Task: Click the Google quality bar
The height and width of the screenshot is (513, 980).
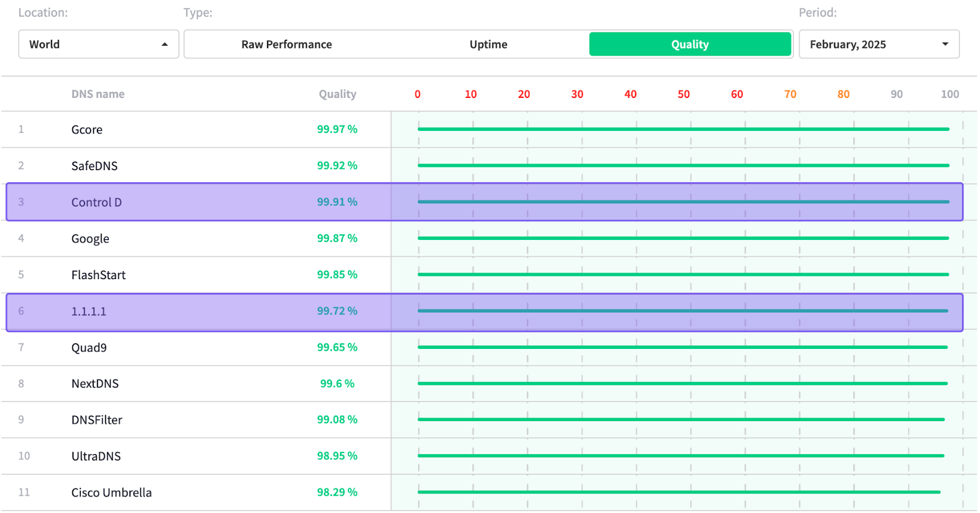Action: click(684, 238)
